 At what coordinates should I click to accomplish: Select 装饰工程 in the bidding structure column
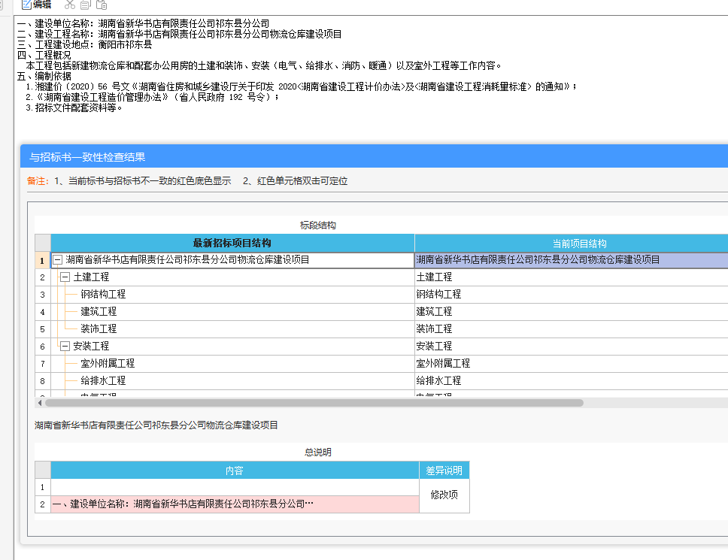coord(99,329)
